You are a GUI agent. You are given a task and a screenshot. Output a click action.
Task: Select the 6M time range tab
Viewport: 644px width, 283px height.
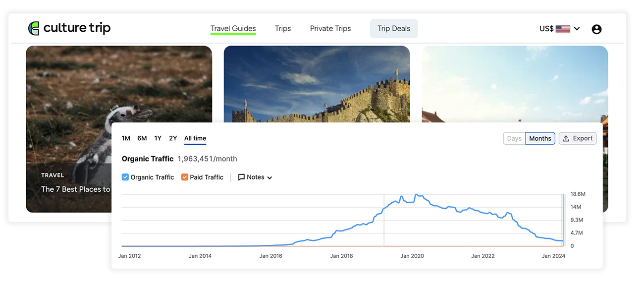(142, 138)
